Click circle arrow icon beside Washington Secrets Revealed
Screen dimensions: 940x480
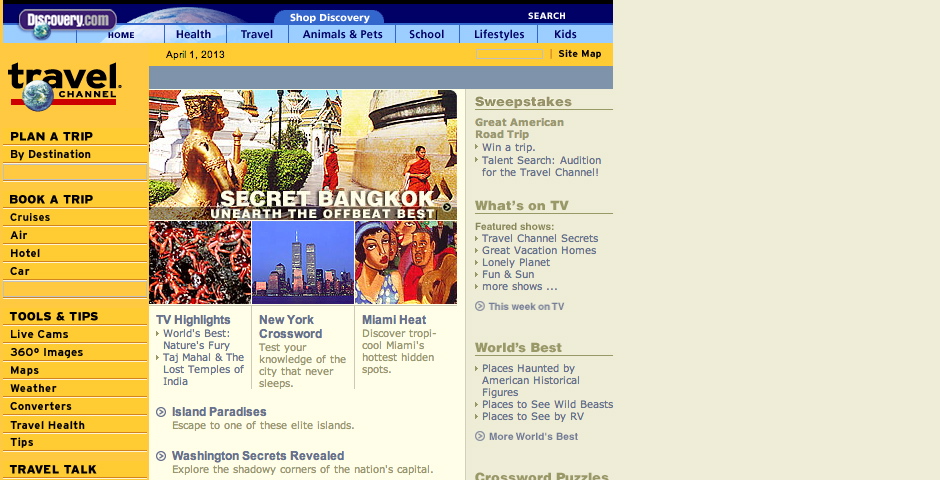coord(161,456)
